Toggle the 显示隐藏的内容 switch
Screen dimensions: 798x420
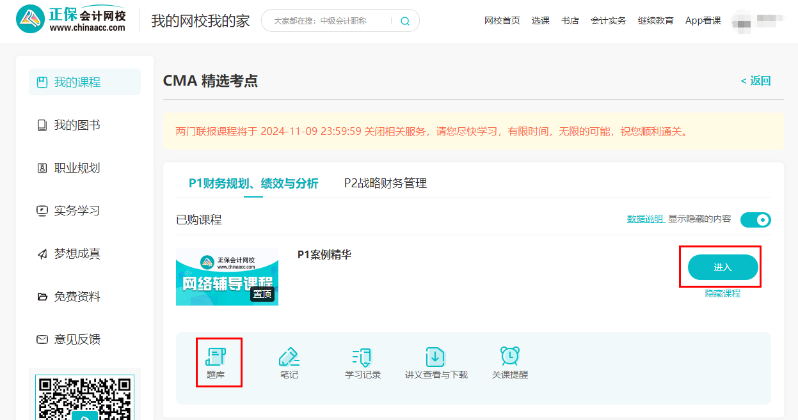756,219
